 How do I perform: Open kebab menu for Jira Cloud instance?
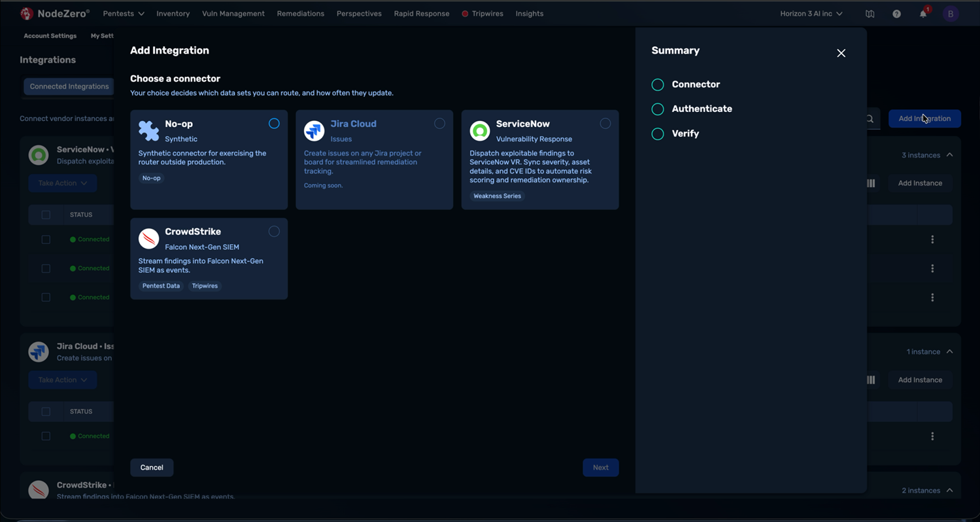coord(932,436)
